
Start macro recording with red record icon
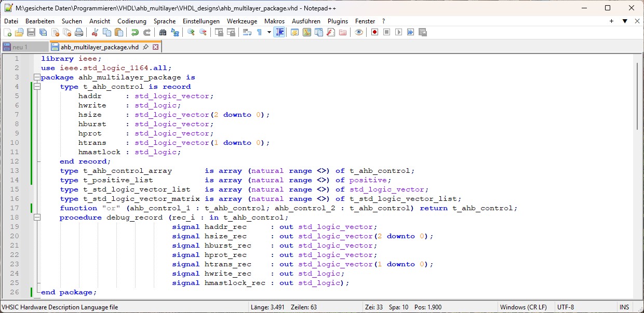tap(374, 32)
